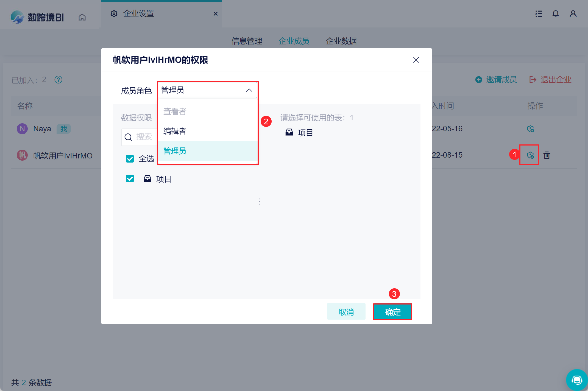Image resolution: width=588 pixels, height=391 pixels.
Task: Click 取消 button in dialog
Action: (346, 312)
